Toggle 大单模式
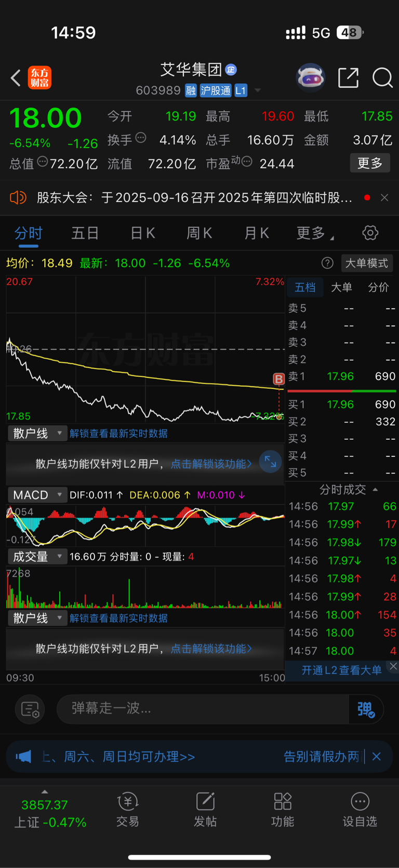Screen dimensions: 399x868 pos(367,263)
